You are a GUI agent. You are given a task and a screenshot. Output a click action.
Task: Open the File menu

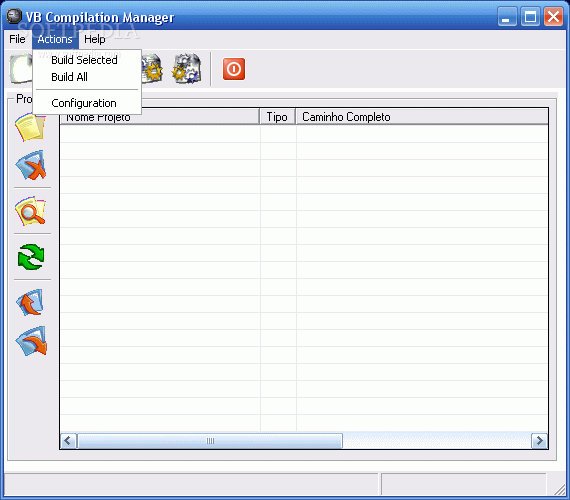pyautogui.click(x=17, y=39)
